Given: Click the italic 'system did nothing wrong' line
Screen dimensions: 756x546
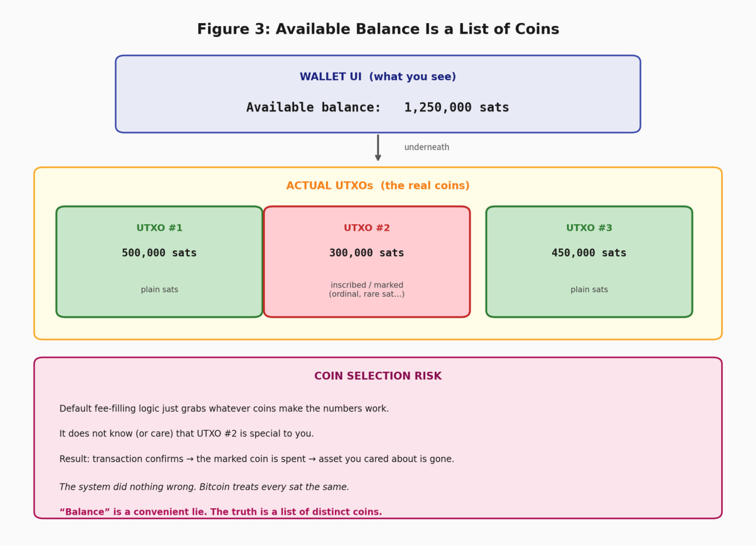Looking at the screenshot, I should [204, 487].
